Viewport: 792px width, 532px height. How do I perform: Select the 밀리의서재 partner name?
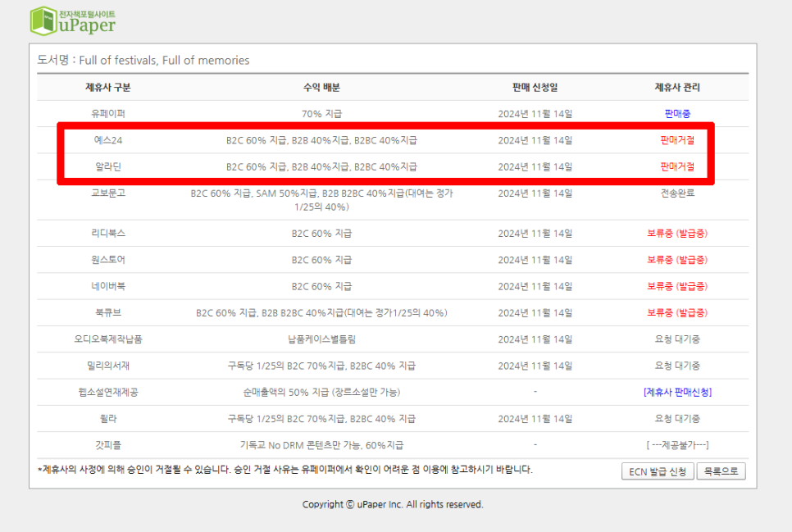(108, 366)
